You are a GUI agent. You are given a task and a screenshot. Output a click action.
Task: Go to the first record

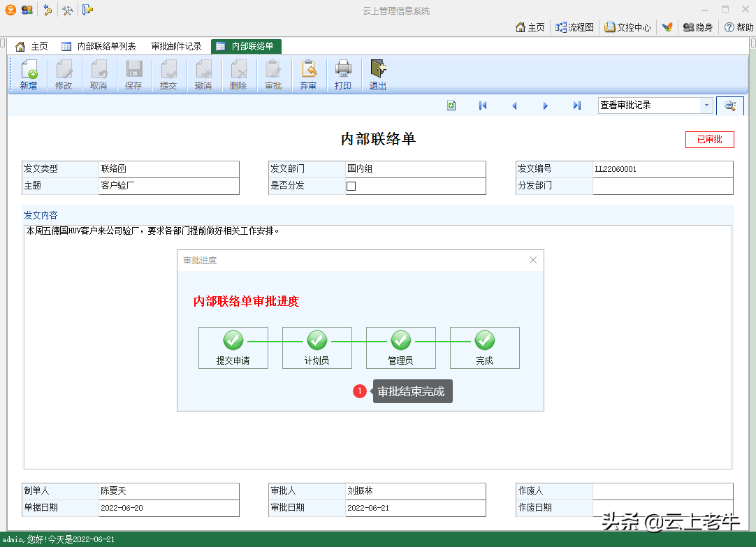[483, 105]
